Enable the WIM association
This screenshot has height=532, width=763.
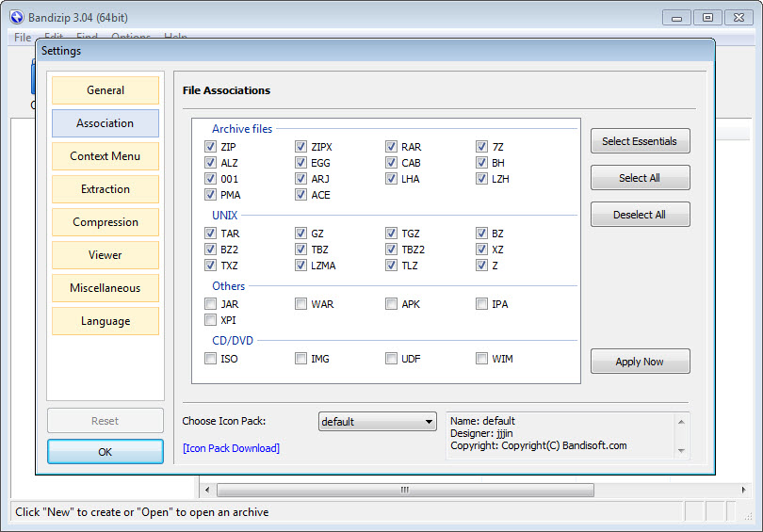point(481,359)
